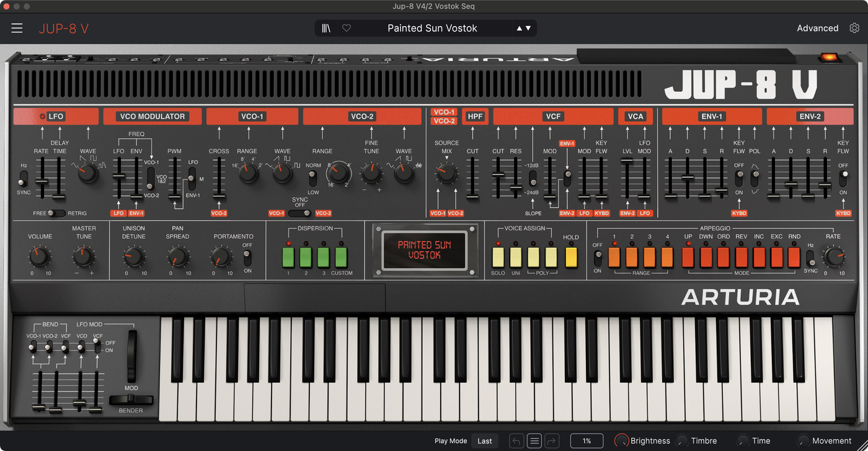Click the VCO-2 RANGE knob
The height and width of the screenshot is (451, 868).
pos(339,173)
